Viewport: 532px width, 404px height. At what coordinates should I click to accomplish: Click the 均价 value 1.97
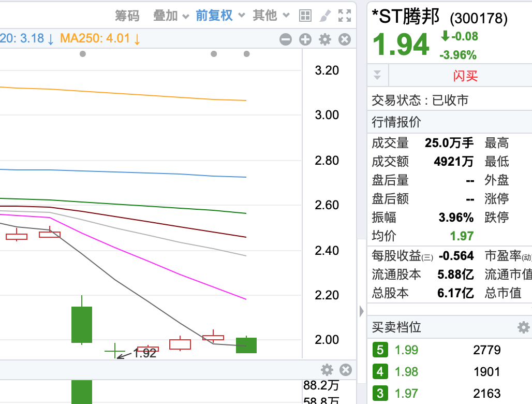[x=462, y=236]
